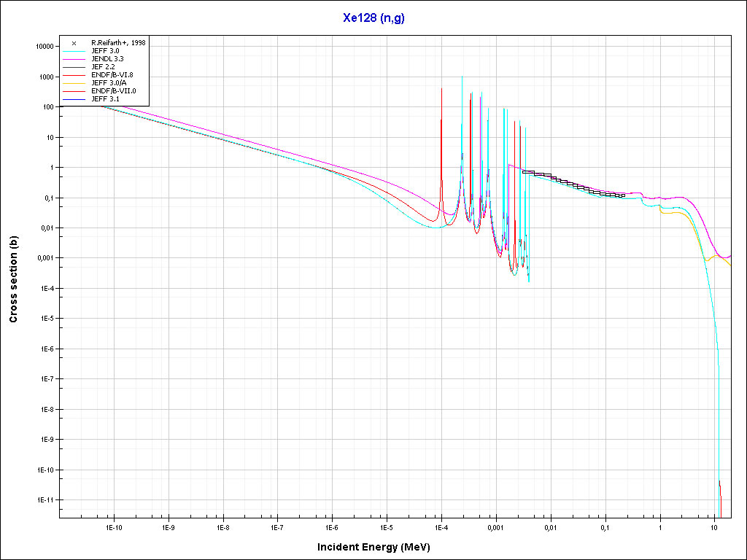Select the JENDL 3.3 legend text

(107, 59)
